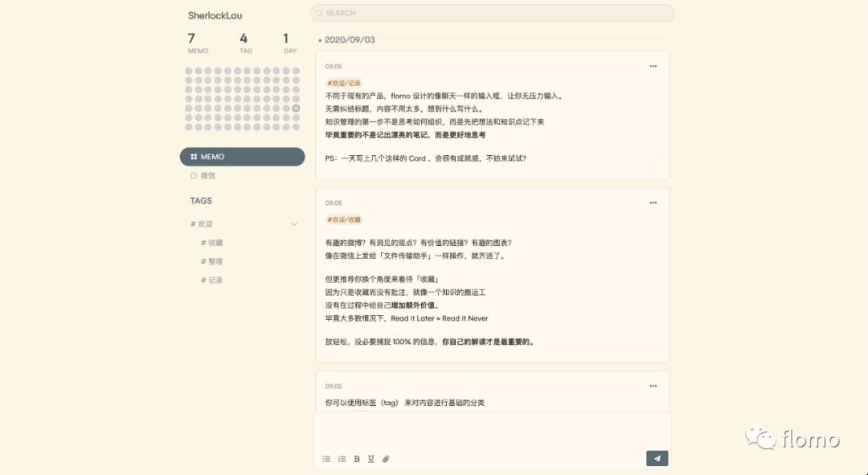Open the more options menu on the #欢迎/记录 memo
This screenshot has width=868, height=475.
[653, 67]
